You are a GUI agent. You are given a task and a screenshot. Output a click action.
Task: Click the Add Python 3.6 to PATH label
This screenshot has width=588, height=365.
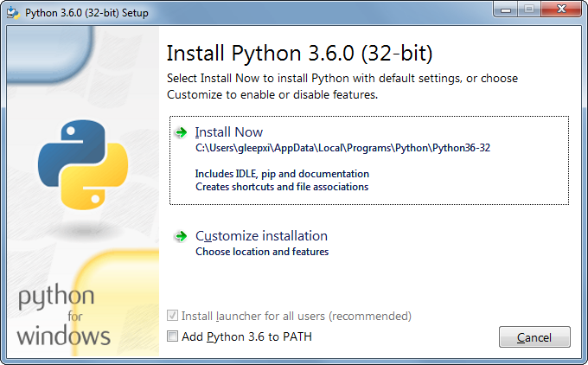(246, 336)
